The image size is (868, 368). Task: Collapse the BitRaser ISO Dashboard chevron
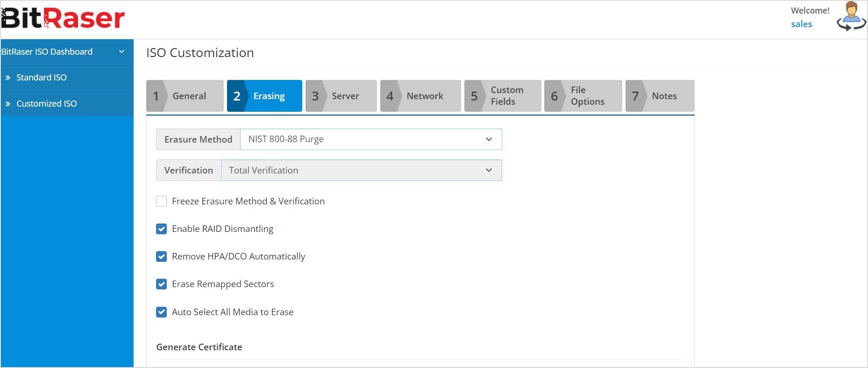(x=121, y=51)
